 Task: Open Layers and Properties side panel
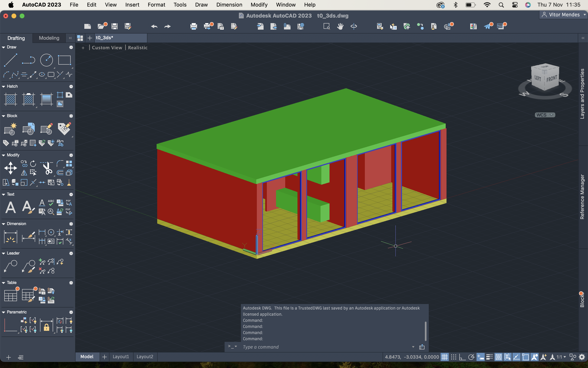[x=582, y=94]
